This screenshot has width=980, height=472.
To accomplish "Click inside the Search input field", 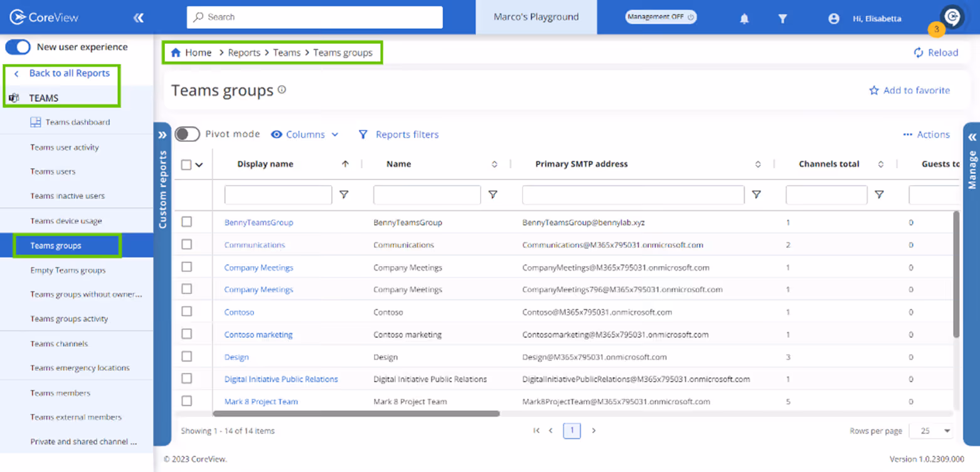I will tap(314, 17).
